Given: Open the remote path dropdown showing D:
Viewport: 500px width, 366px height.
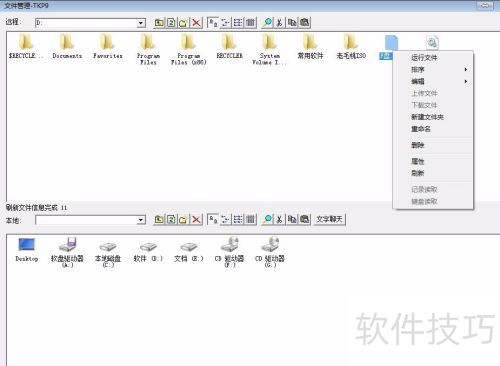Looking at the screenshot, I should pos(141,23).
